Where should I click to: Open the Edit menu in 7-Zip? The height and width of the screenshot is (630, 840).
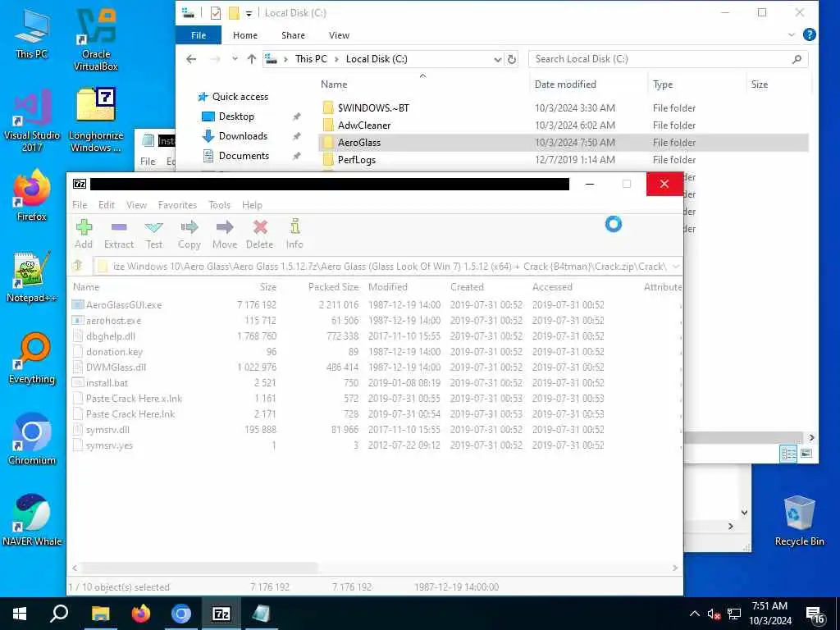[106, 204]
